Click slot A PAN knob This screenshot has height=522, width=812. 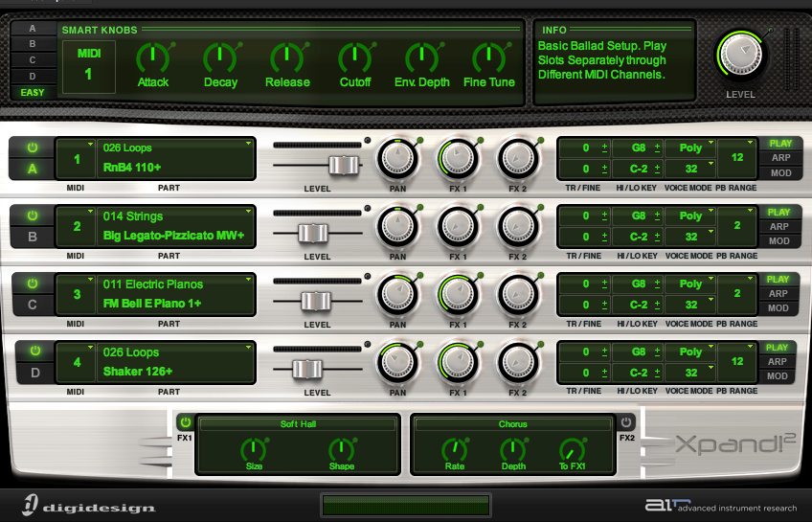[397, 158]
